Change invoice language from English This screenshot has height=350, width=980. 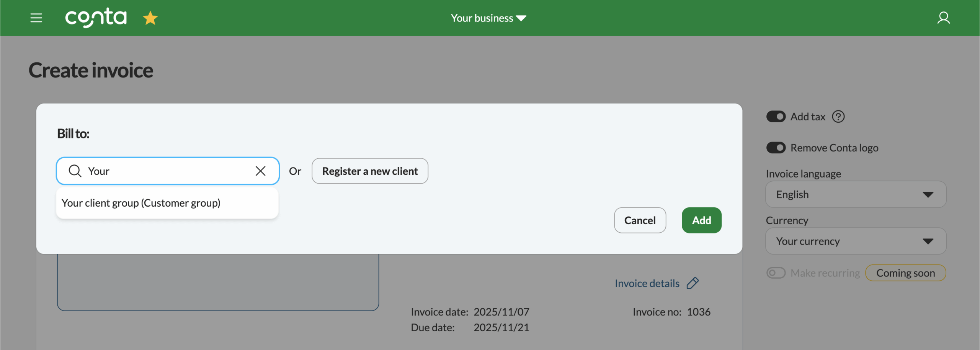(855, 194)
